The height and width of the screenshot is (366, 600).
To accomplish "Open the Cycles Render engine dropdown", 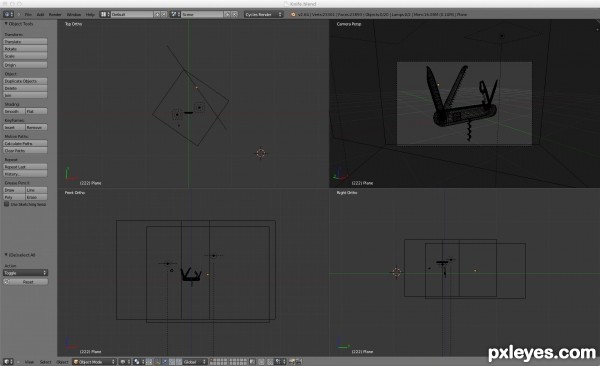I will pyautogui.click(x=264, y=14).
